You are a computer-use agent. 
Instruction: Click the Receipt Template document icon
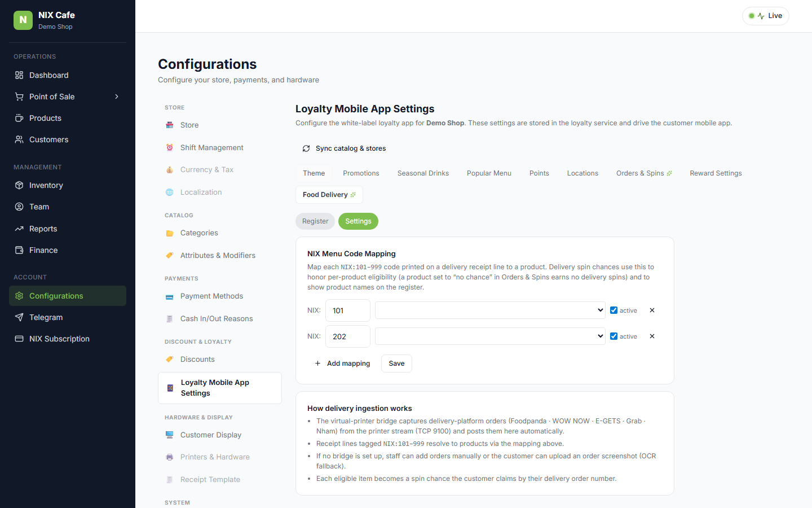click(170, 480)
